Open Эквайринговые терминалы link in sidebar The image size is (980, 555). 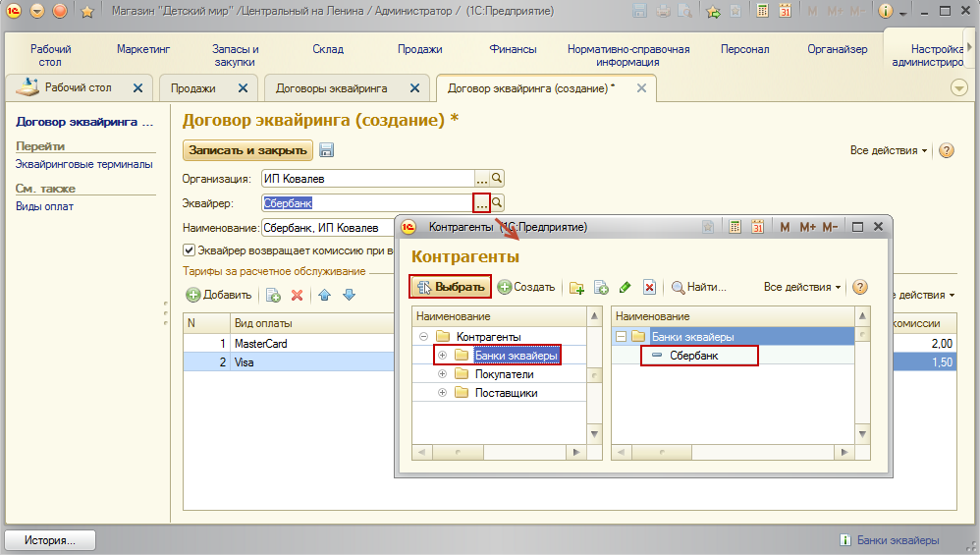[x=83, y=164]
